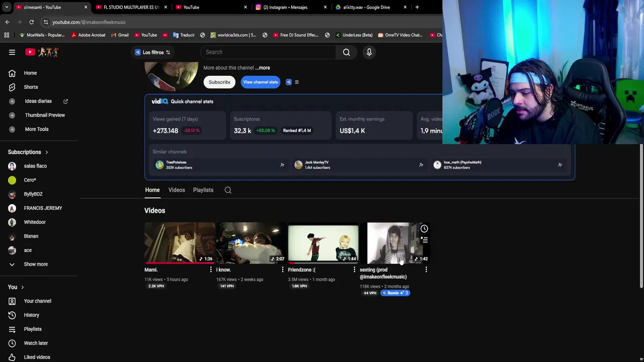Open vidIQ Ideas diarias link

pos(38,101)
